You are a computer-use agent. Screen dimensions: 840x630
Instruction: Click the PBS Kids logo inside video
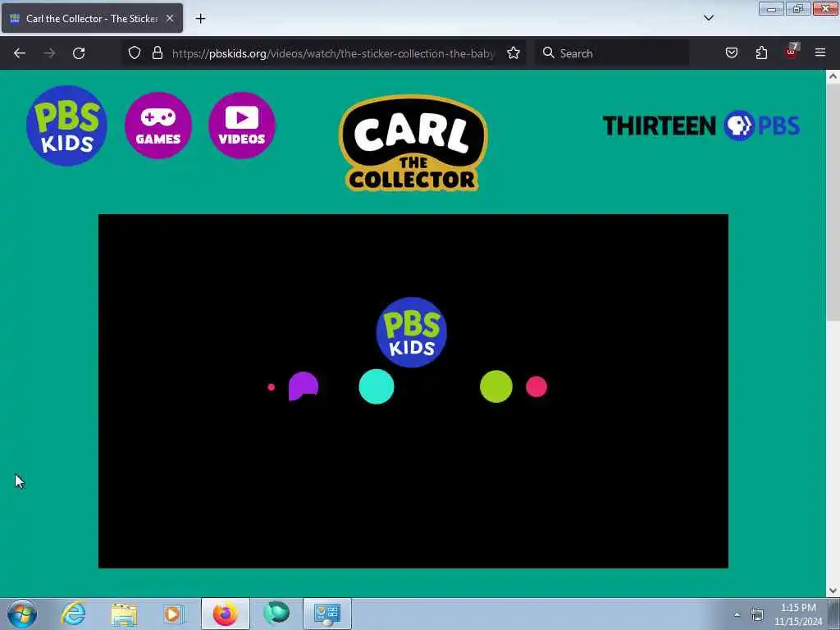(412, 332)
